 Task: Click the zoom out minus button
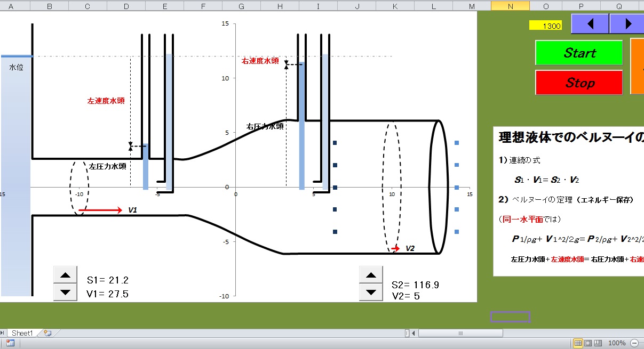tap(634, 343)
